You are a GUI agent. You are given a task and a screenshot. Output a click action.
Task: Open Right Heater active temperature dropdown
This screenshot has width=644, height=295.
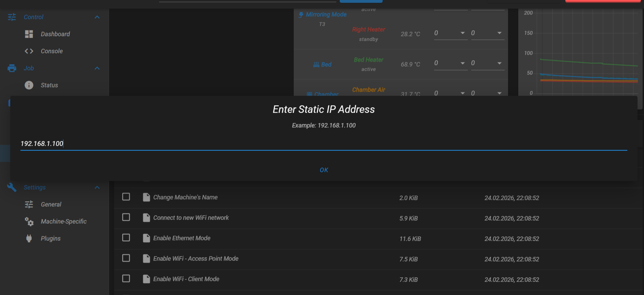click(x=463, y=33)
